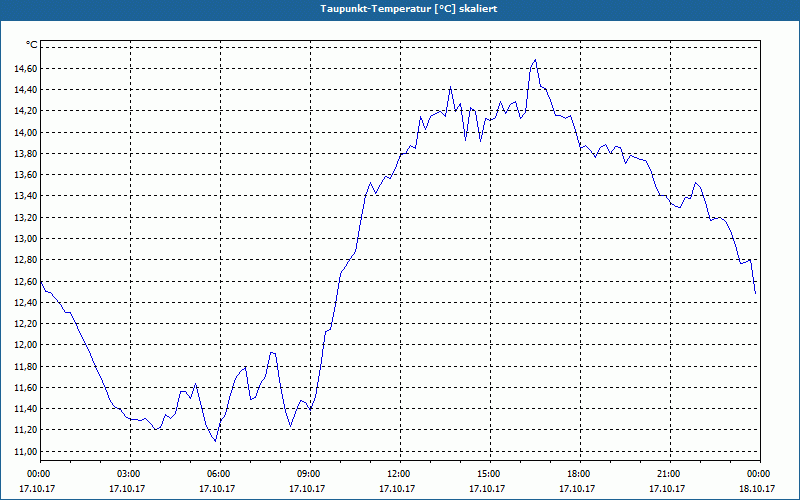
Task: Pick the '12,40' y-axis value
Action: (26, 303)
